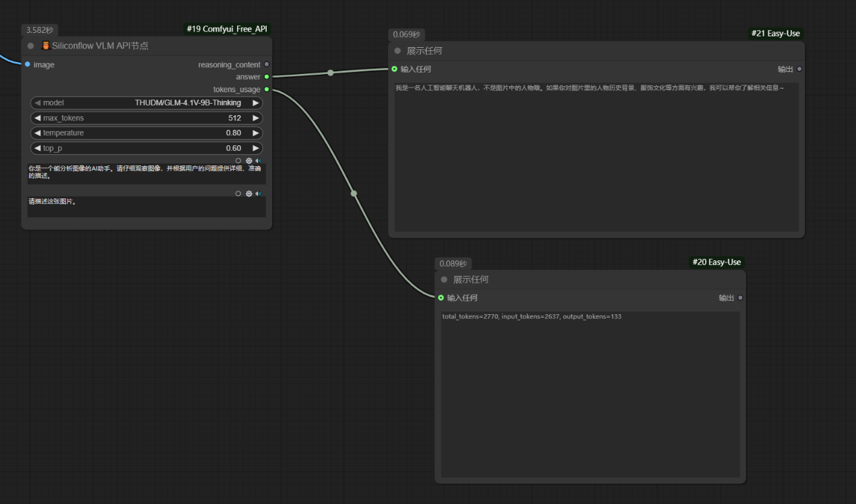Screen dimensions: 856x504
Task: Click the 请描述这张图片 user prompt field
Action: tap(147, 207)
